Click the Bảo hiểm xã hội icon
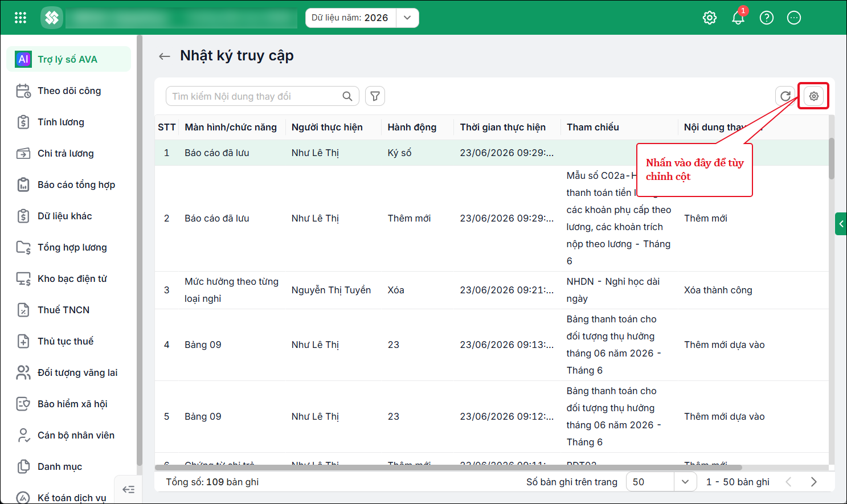Image resolution: width=847 pixels, height=504 pixels. tap(23, 404)
